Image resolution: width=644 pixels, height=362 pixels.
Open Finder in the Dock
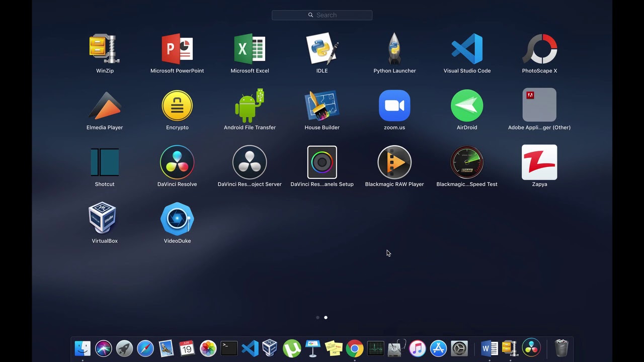[x=83, y=348]
